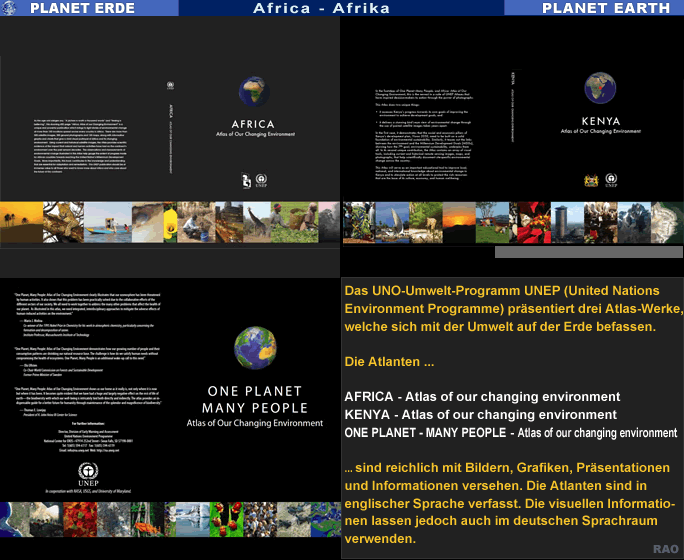Viewport: 684px width, 560px height.
Task: Open the blue boat on lake thumbnail
Action: [x=108, y=222]
